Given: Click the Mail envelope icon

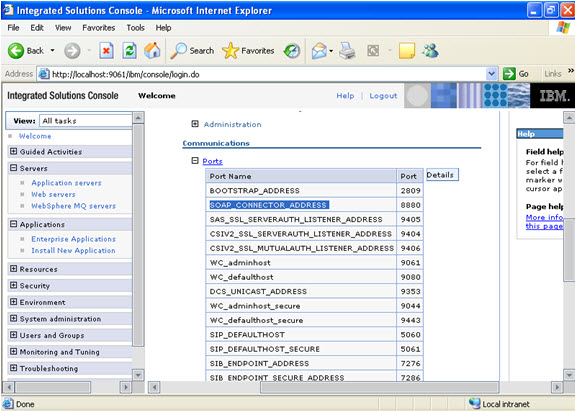Looking at the screenshot, I should pos(319,51).
